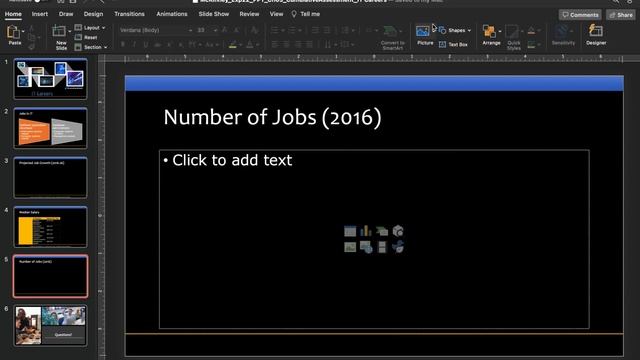The image size is (640, 360).
Task: Click the Picture from File placeholder icon
Action: pos(350,247)
